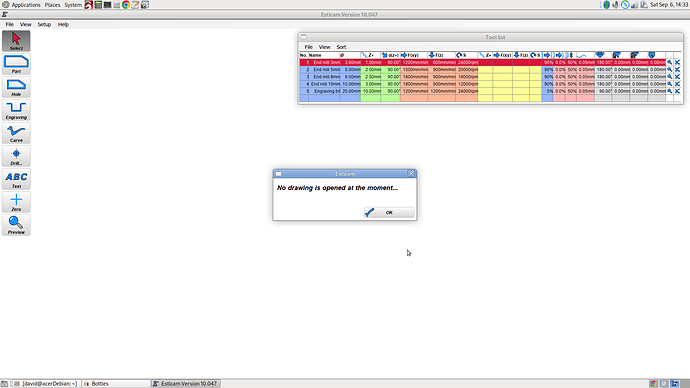Open File menu in Tool list window
This screenshot has height=388, width=690.
pyautogui.click(x=309, y=47)
